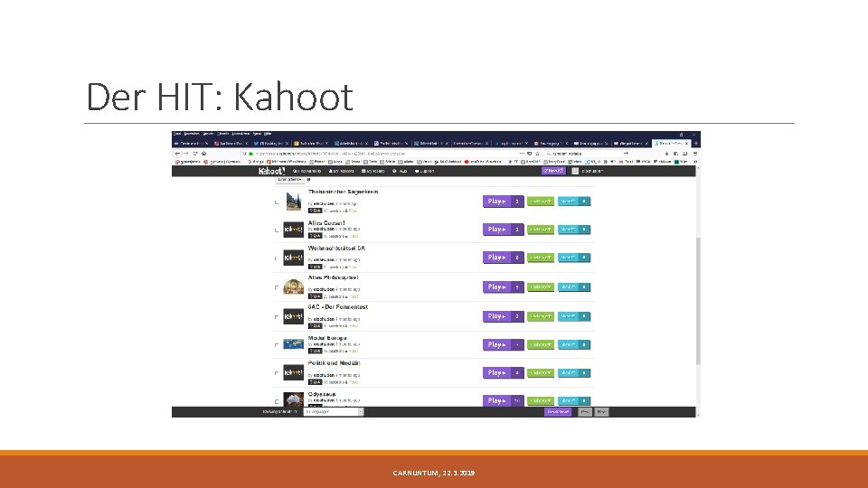Open the 6AC - Der Formentest title link

coord(337,306)
